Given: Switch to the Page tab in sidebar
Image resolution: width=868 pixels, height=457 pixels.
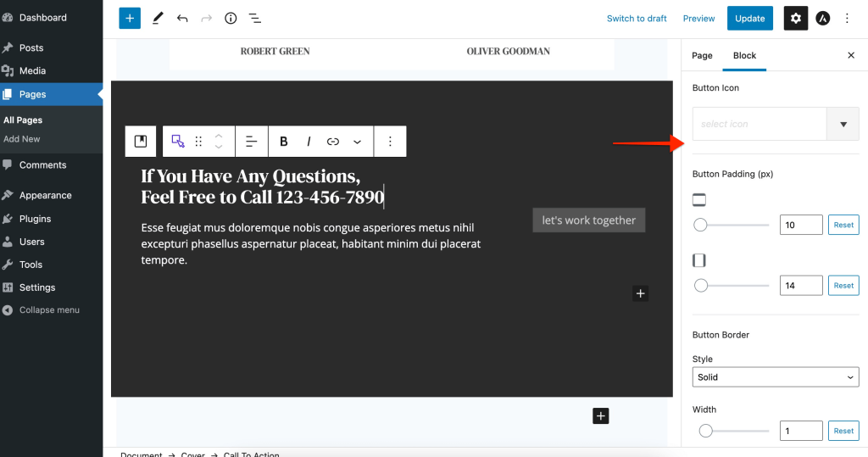Looking at the screenshot, I should (x=702, y=55).
